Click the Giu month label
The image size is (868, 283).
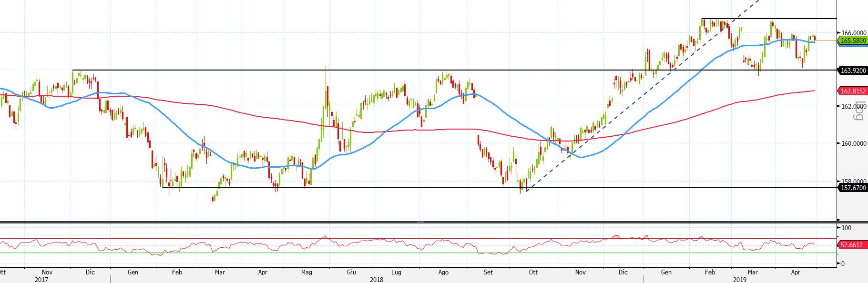coord(351,273)
